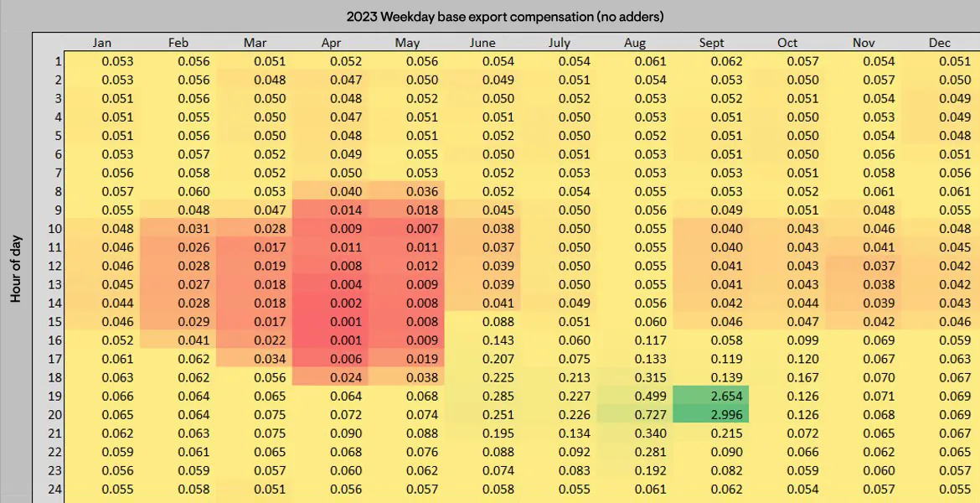Click row header for hour 24
This screenshot has height=503, width=980.
pos(55,490)
